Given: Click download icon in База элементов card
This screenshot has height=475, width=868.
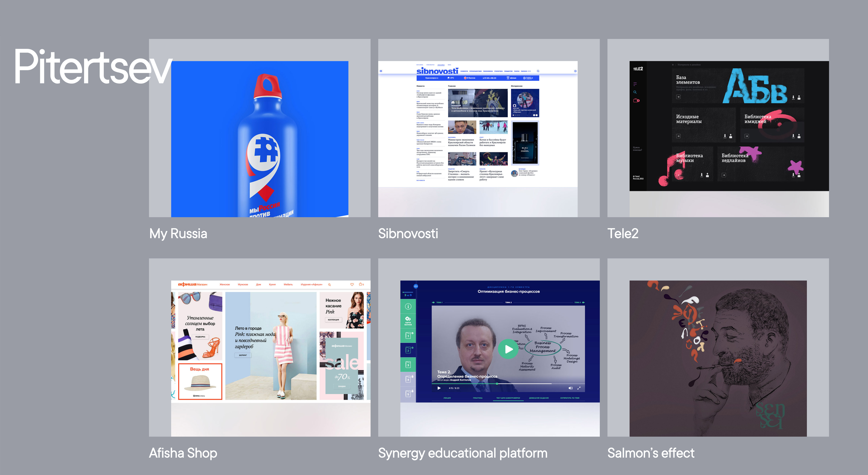Looking at the screenshot, I should point(793,97).
